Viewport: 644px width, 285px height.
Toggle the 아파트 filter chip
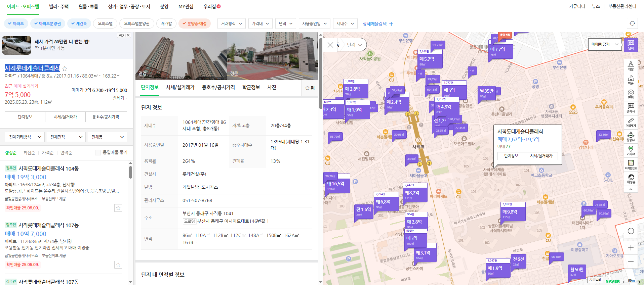(x=16, y=23)
